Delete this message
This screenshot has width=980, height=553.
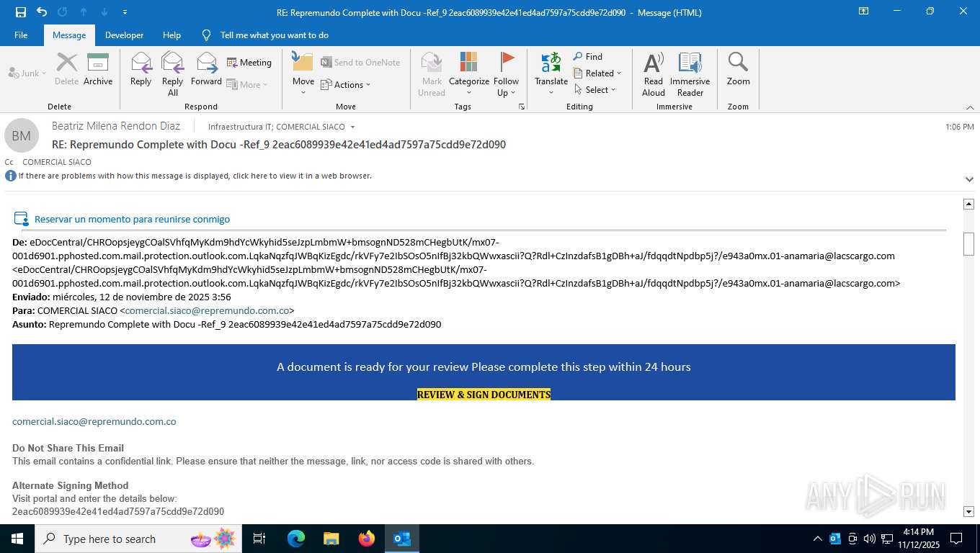pyautogui.click(x=66, y=70)
